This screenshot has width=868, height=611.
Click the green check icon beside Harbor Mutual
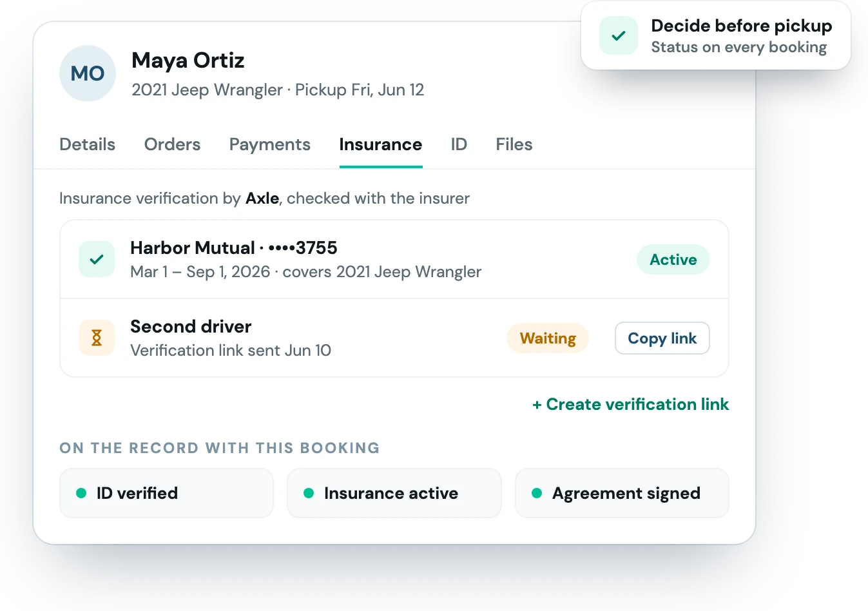tap(97, 259)
